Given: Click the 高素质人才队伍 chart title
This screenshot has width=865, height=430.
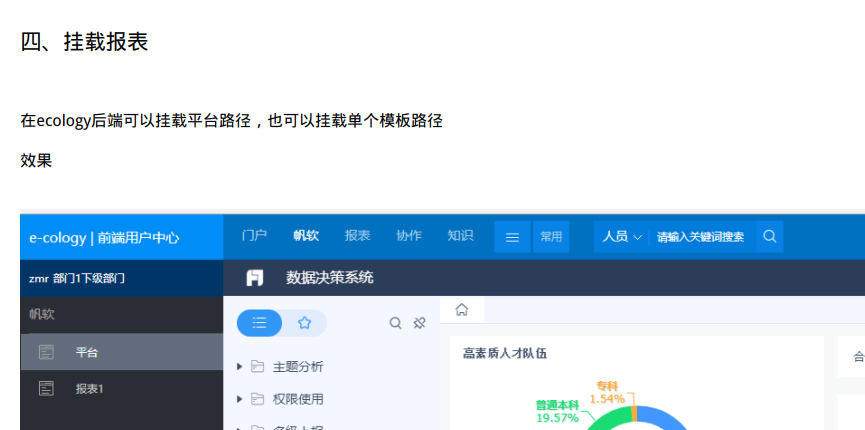Looking at the screenshot, I should tap(505, 353).
